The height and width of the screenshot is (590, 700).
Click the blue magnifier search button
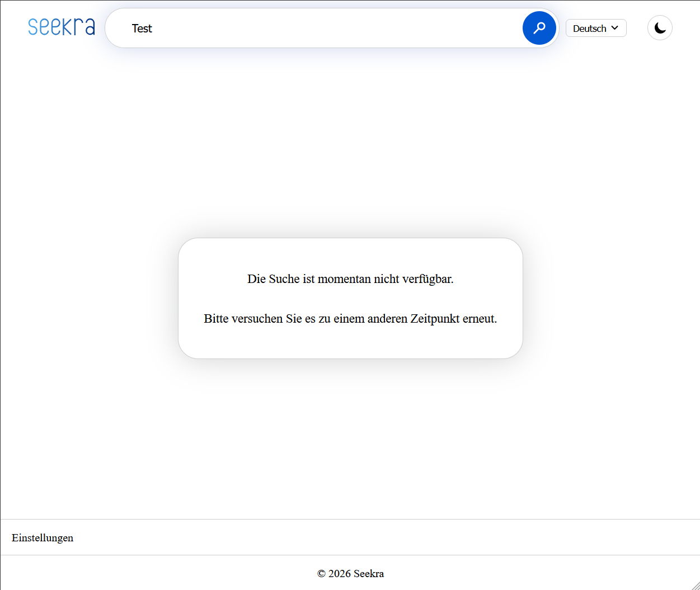pos(539,28)
